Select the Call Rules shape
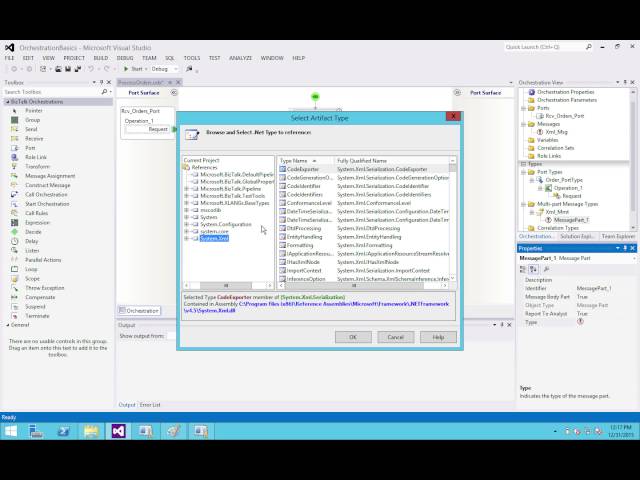 (x=36, y=213)
